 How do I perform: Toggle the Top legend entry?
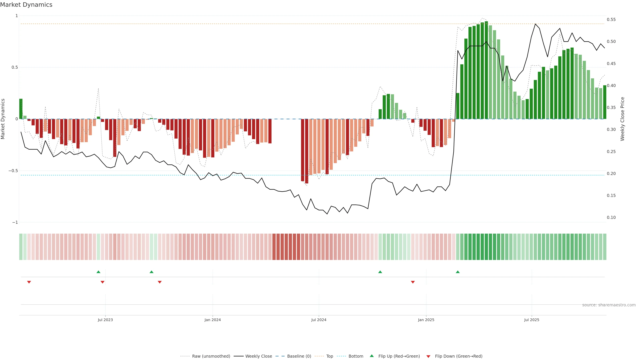point(330,356)
